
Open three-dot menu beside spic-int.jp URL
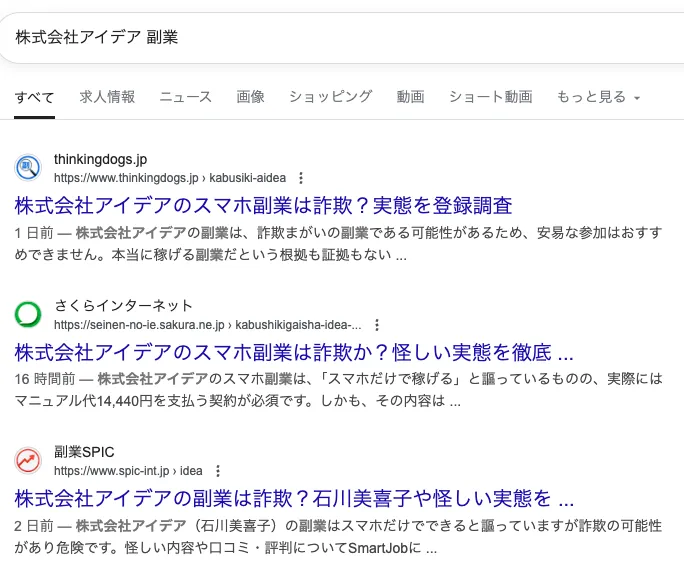(x=218, y=471)
